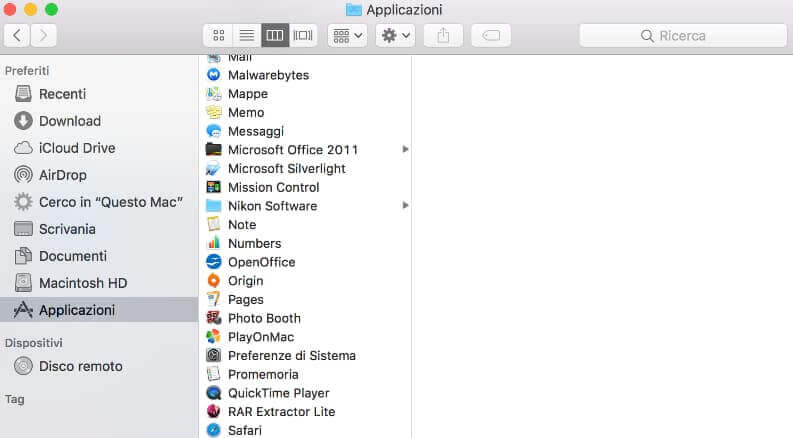Click the Preferenze di Sistema icon

point(214,356)
